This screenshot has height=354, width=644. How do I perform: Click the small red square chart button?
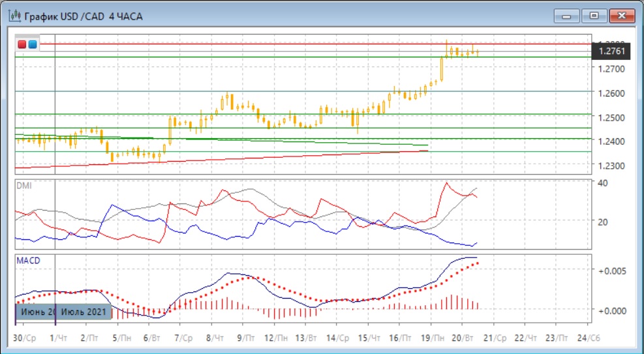click(x=22, y=44)
